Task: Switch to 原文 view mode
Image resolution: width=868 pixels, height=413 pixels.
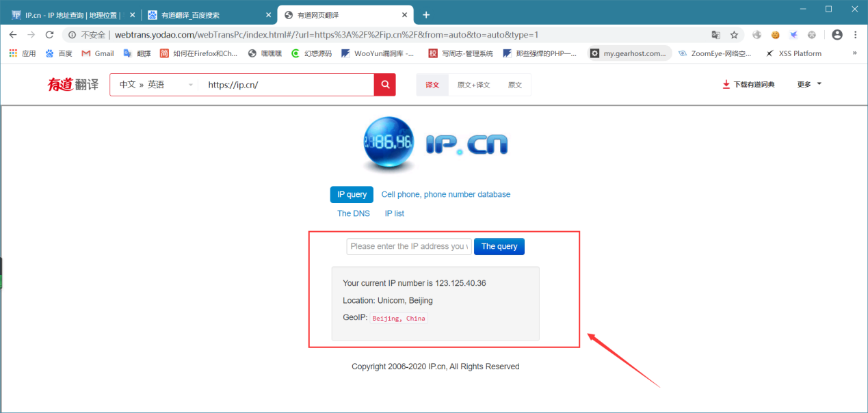Action: pyautogui.click(x=515, y=85)
